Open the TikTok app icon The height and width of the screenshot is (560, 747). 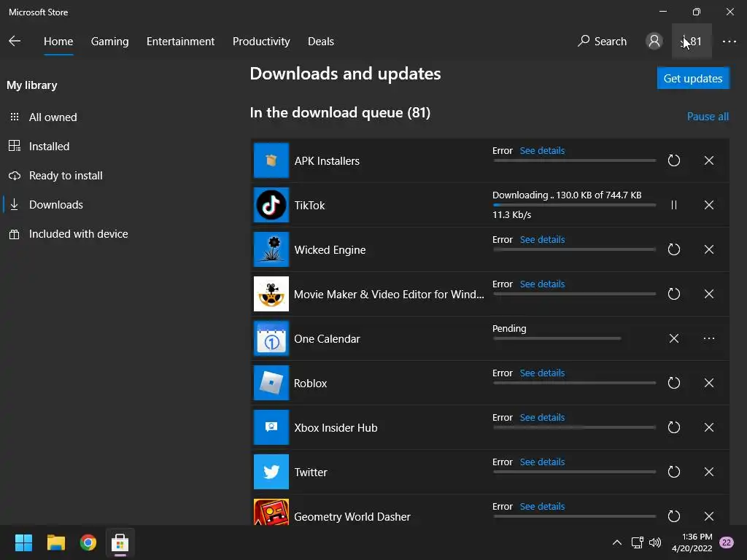tap(271, 205)
